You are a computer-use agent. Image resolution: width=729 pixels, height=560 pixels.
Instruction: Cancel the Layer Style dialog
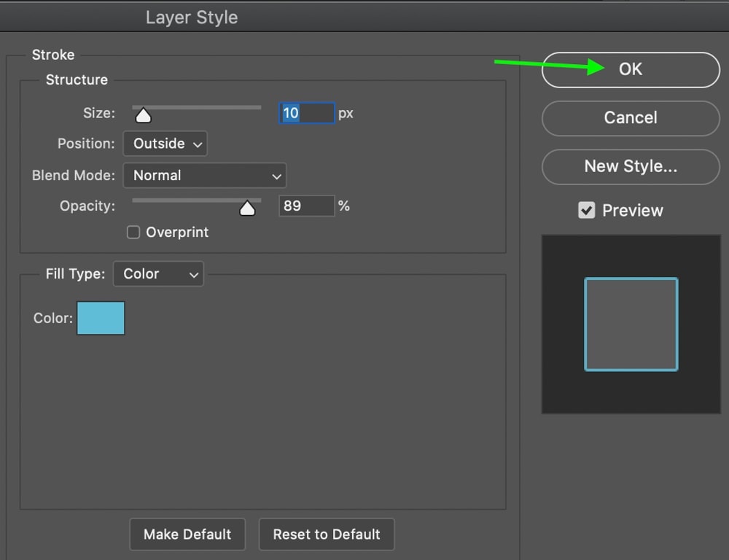[x=631, y=118]
